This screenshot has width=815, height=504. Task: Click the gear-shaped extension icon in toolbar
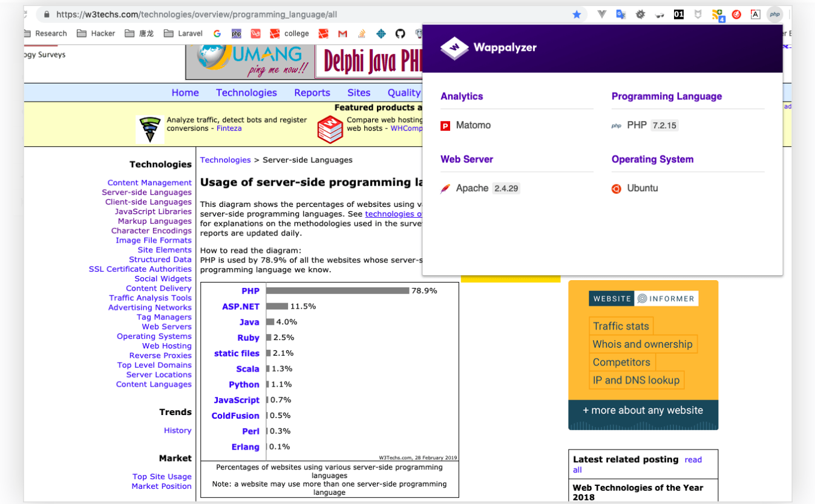640,15
